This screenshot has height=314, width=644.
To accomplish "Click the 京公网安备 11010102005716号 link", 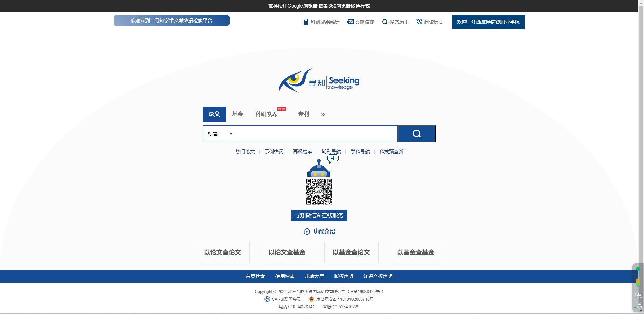I will 345,299.
